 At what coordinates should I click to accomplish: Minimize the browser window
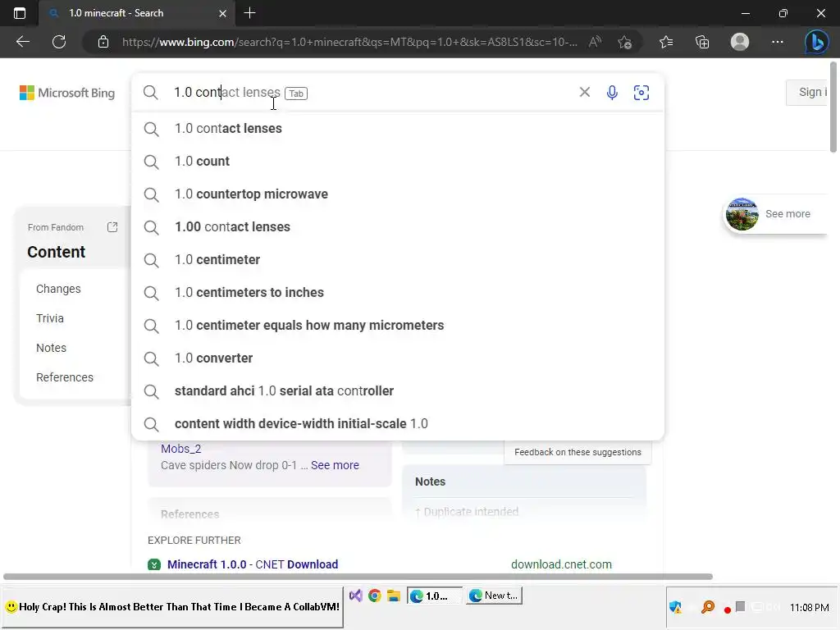point(745,13)
